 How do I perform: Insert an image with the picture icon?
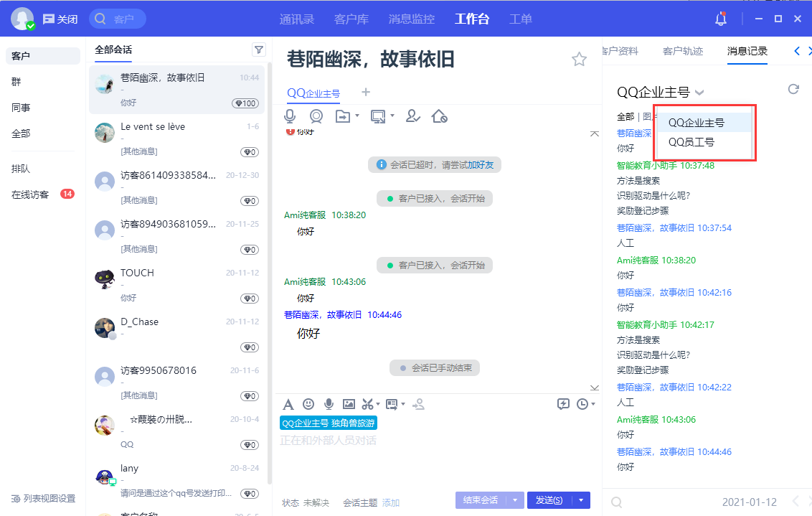coord(349,404)
